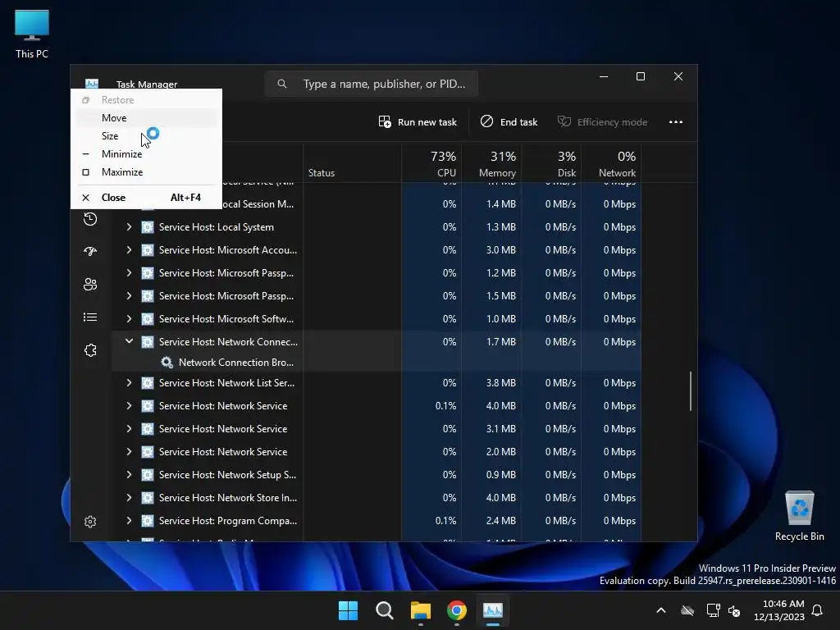Click the 3.8 MB memory value
Viewport: 840px width, 630px height.
(501, 383)
